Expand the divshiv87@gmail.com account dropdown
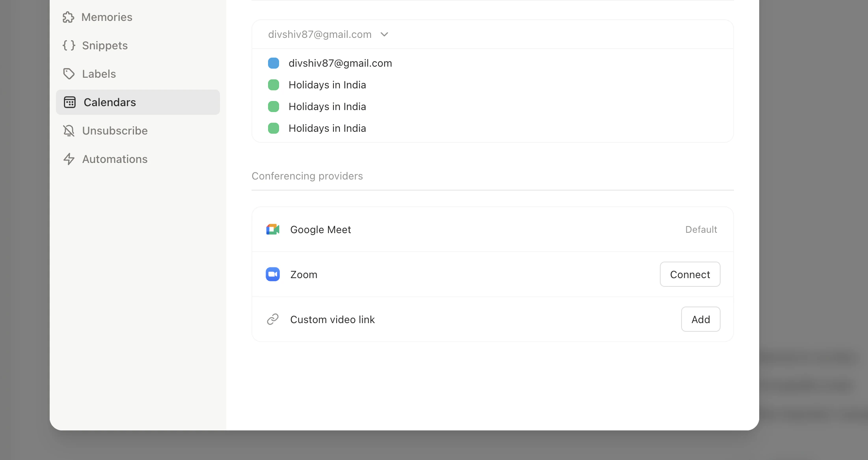Screen dimensions: 868x460 (384, 34)
